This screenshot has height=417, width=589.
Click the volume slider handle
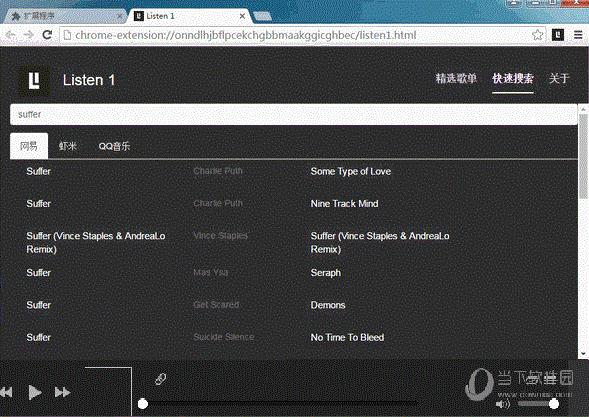coord(554,404)
